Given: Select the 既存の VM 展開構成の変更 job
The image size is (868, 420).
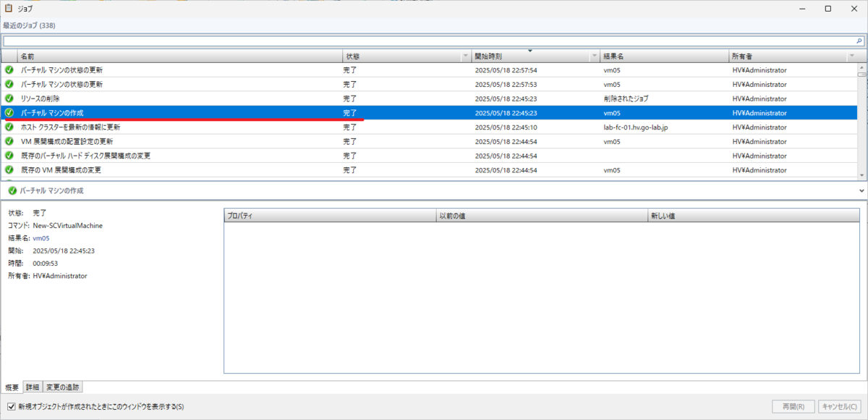Looking at the screenshot, I should click(430, 169).
